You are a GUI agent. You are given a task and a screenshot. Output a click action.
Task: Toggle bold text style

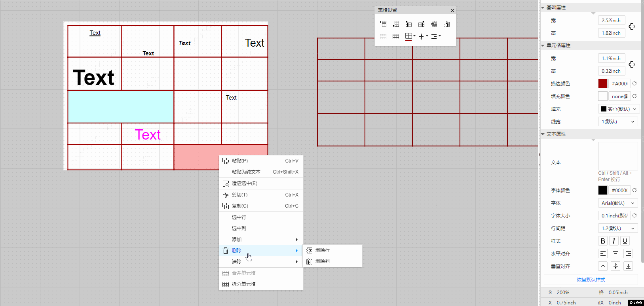coord(603,241)
